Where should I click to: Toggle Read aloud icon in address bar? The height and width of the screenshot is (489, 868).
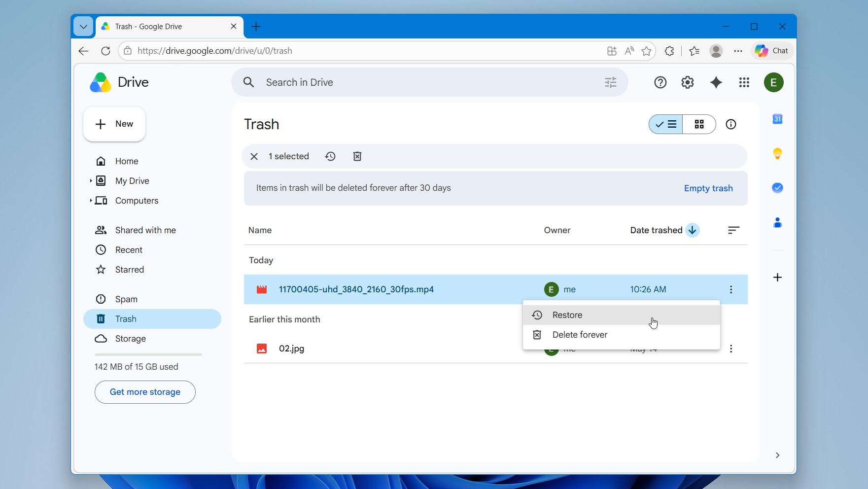pyautogui.click(x=629, y=51)
